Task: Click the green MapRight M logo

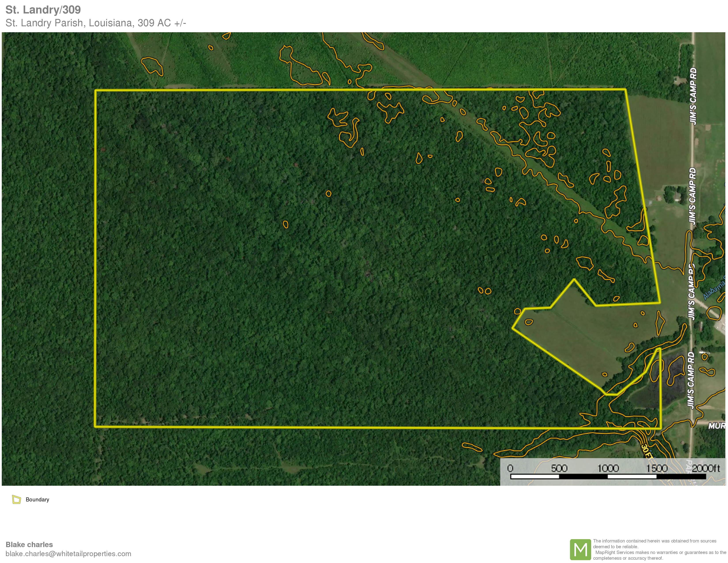Action: point(580,549)
